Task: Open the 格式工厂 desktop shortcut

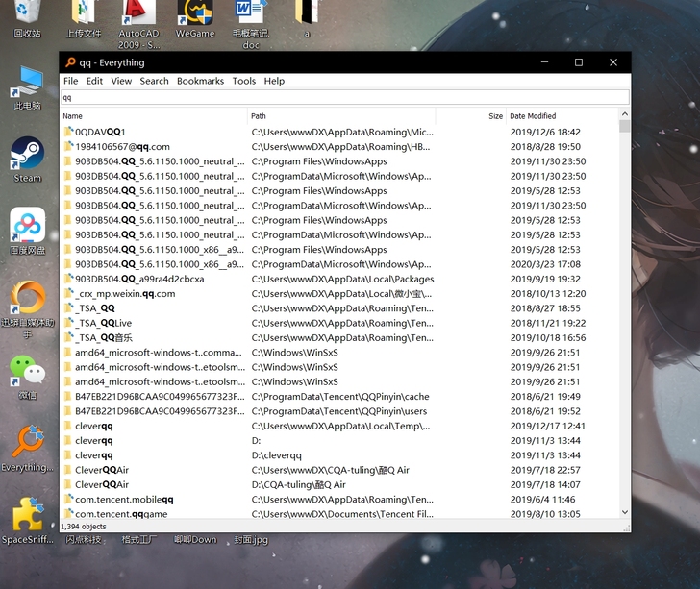Action: (138, 539)
